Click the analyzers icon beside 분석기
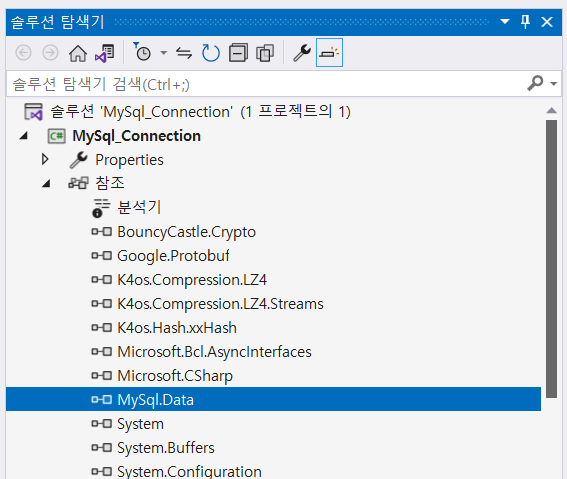This screenshot has height=479, width=567. [x=101, y=208]
